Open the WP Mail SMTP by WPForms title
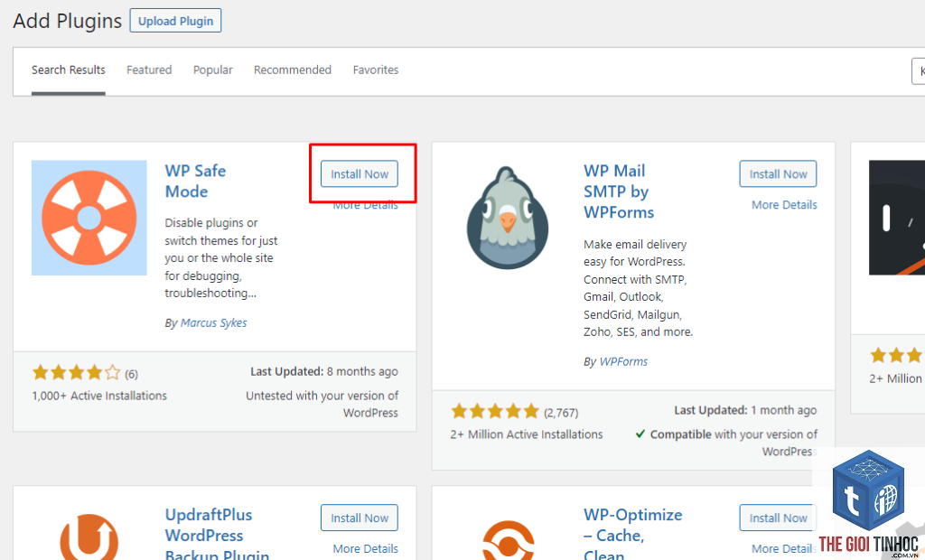925x560 pixels. click(619, 191)
